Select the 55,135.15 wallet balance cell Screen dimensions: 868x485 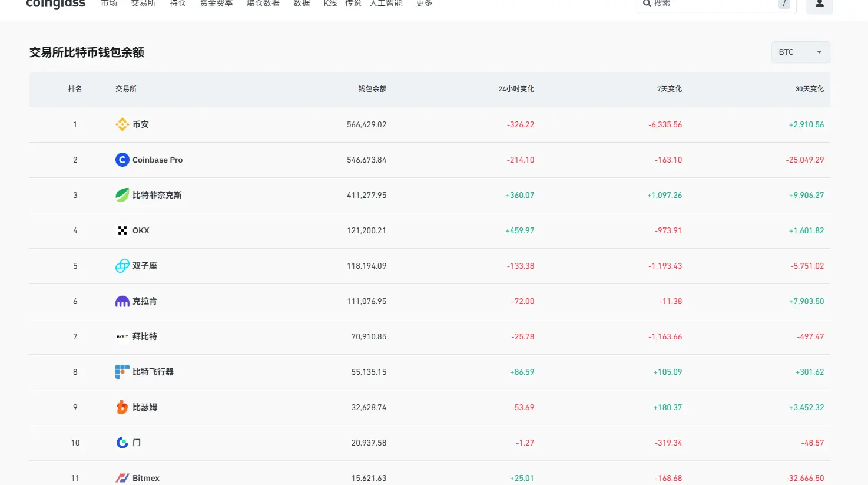pyautogui.click(x=369, y=372)
